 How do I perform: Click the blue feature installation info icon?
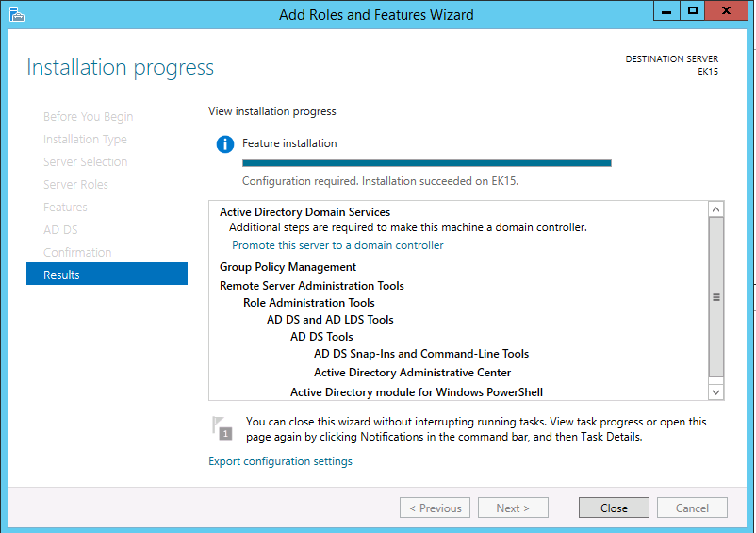[224, 144]
